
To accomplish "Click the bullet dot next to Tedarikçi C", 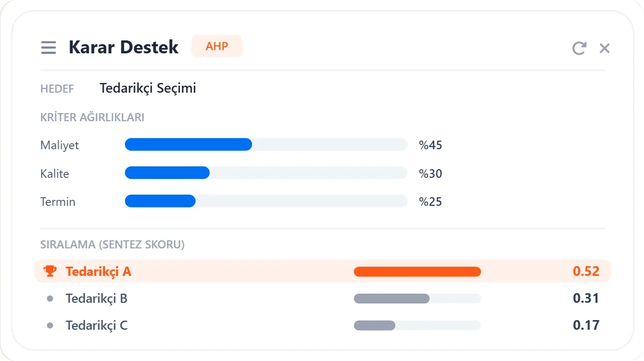I will pyautogui.click(x=50, y=325).
